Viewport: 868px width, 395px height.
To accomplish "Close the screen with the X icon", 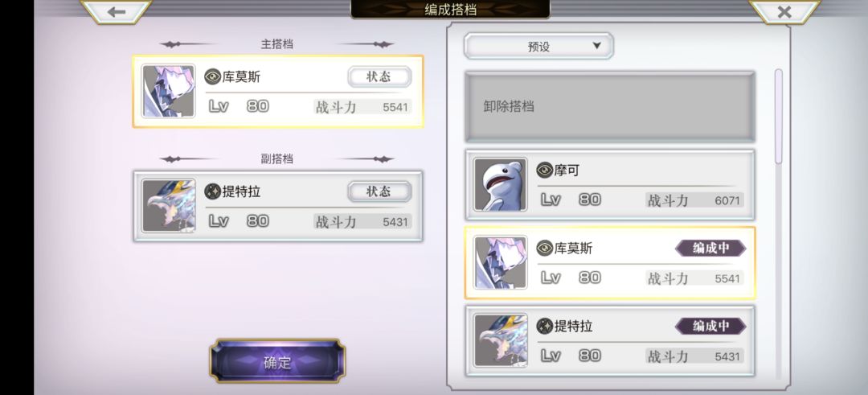I will tap(784, 11).
